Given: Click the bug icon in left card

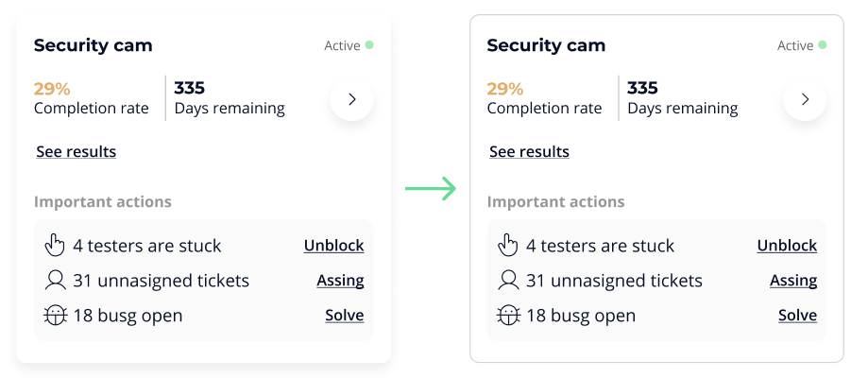Looking at the screenshot, I should click(55, 316).
